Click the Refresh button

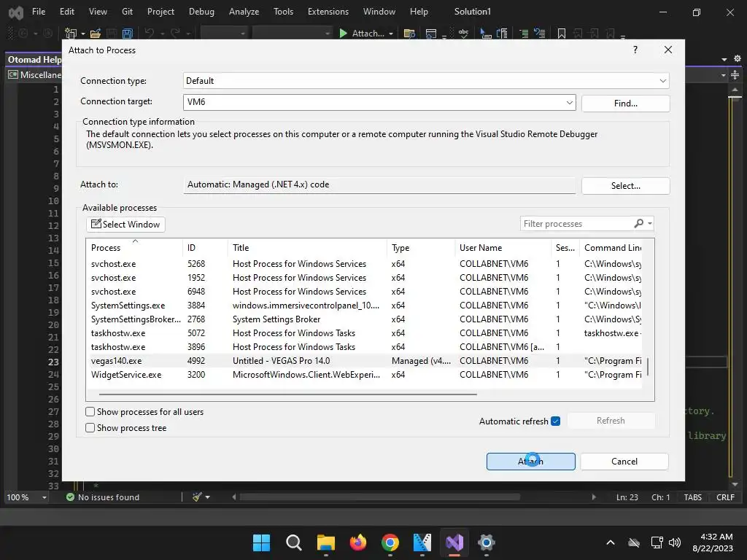611,421
